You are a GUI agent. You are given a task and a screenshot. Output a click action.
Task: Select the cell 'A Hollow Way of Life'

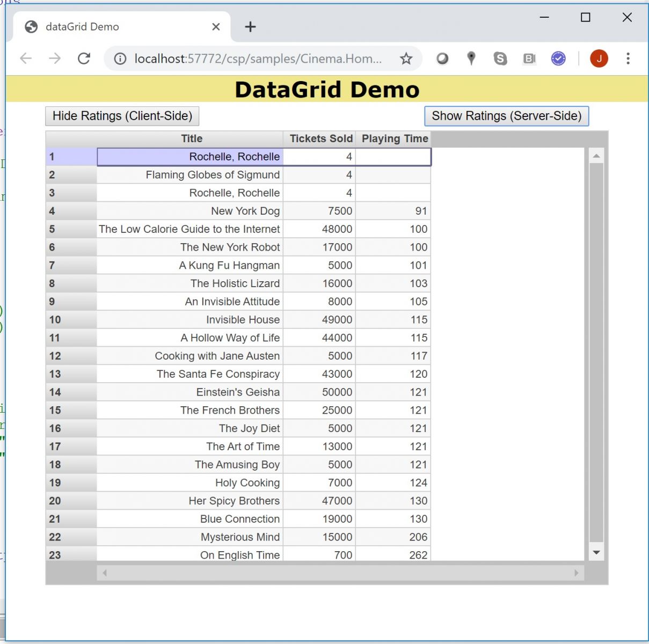point(190,338)
